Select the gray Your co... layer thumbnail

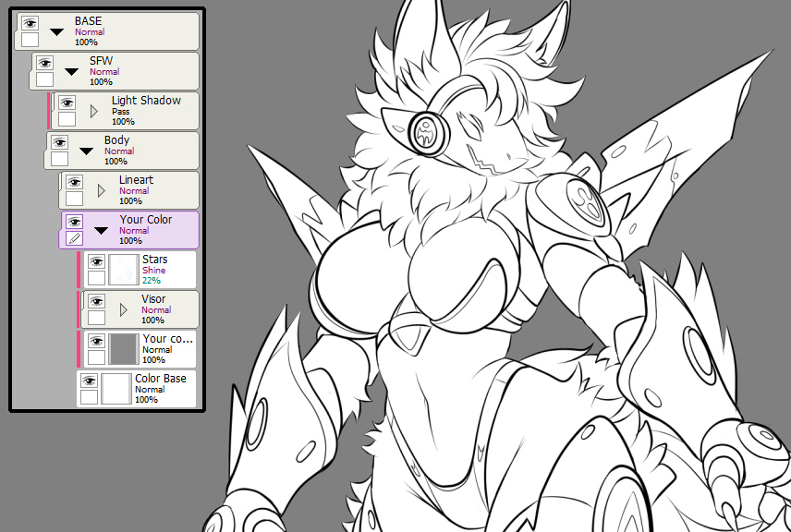124,349
